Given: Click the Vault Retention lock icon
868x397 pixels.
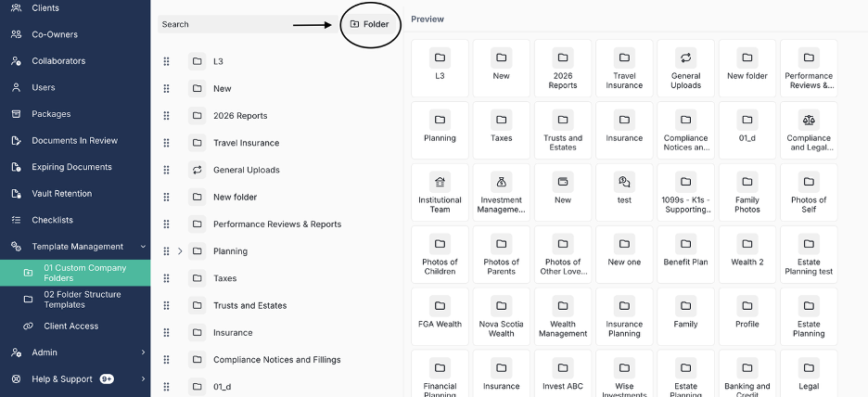Looking at the screenshot, I should coord(16,193).
